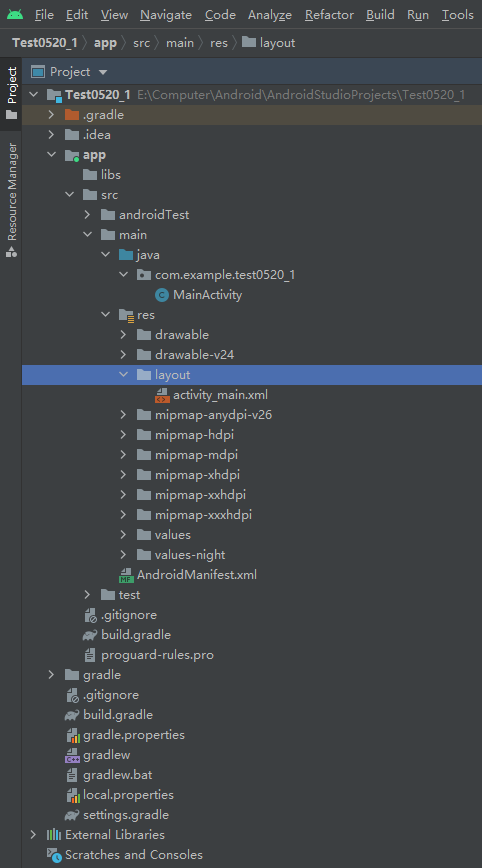Click the gradlew file icon

tap(72, 755)
